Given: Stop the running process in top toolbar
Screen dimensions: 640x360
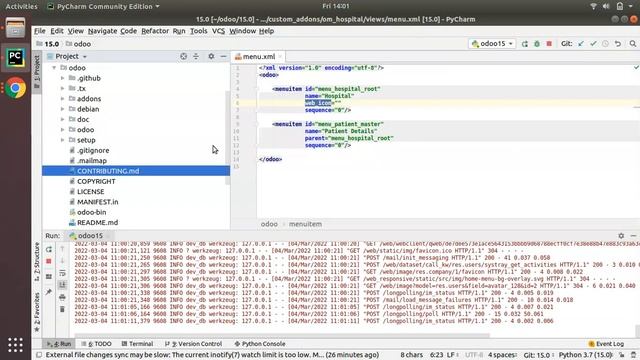Looking at the screenshot, I should (549, 44).
